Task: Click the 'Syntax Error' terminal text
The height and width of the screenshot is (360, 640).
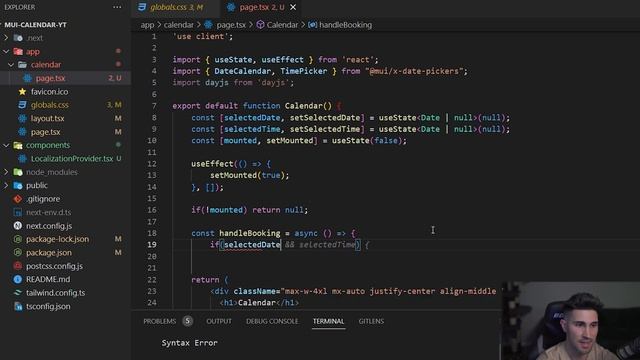Action: coord(189,343)
